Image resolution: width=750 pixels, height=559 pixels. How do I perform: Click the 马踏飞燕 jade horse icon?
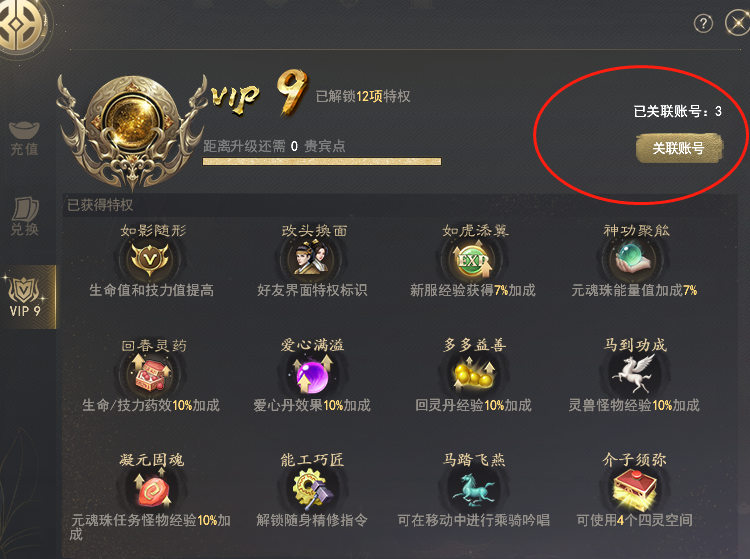pyautogui.click(x=474, y=490)
